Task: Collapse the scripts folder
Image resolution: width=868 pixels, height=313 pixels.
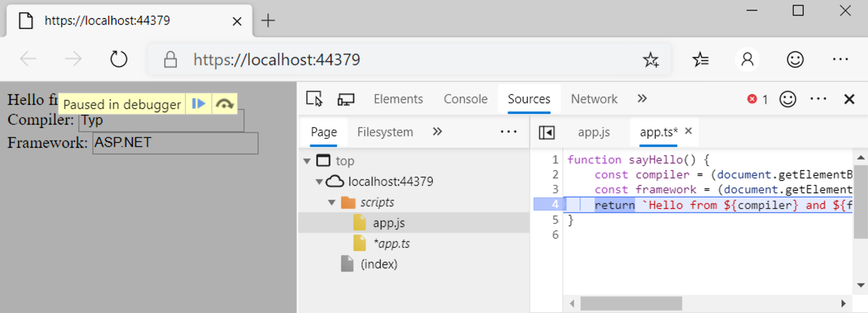Action: coord(332,202)
